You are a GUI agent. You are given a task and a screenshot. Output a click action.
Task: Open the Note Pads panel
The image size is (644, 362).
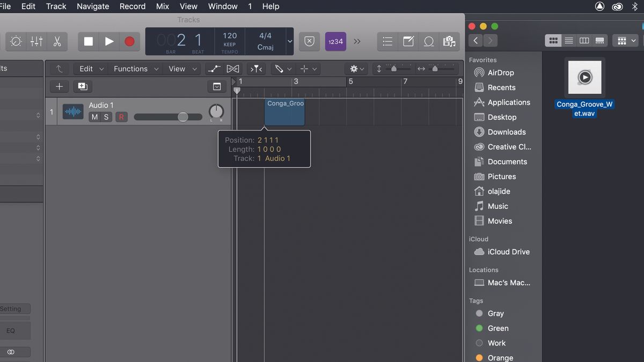point(408,41)
